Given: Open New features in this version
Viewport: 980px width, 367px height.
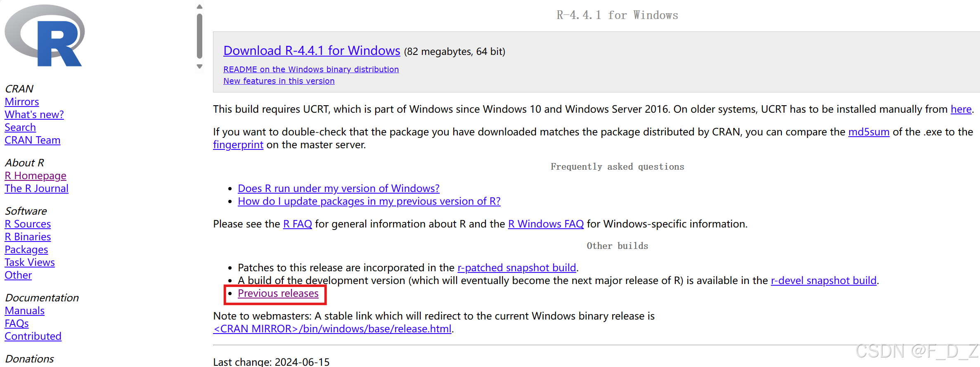Looking at the screenshot, I should (x=279, y=81).
